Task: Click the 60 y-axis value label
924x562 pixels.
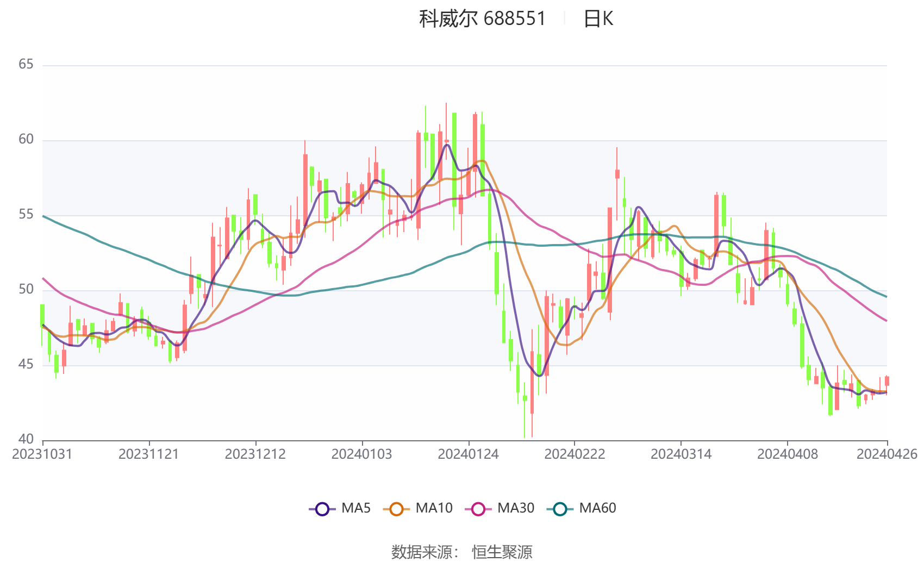Action: (26, 140)
